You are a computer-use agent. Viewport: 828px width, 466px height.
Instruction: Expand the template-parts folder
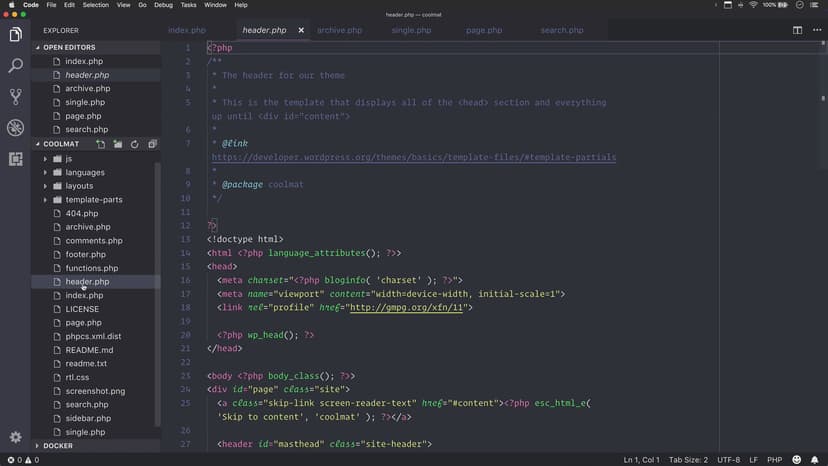click(x=93, y=200)
